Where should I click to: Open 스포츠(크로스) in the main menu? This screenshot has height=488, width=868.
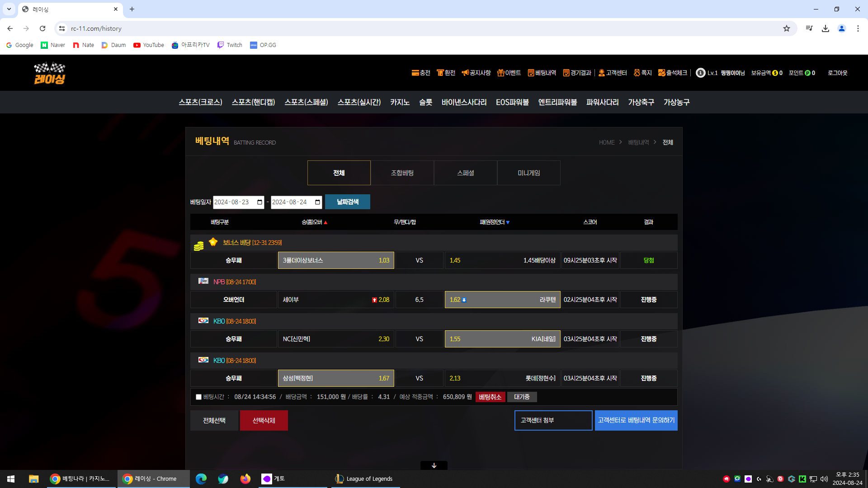point(200,103)
